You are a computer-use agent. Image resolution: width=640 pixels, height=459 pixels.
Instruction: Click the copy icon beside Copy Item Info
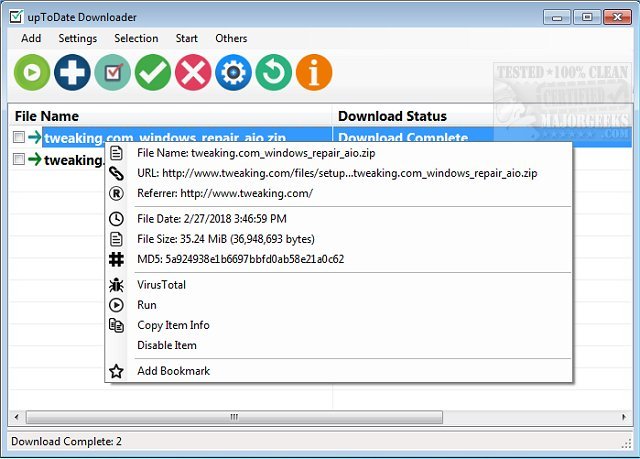[116, 325]
